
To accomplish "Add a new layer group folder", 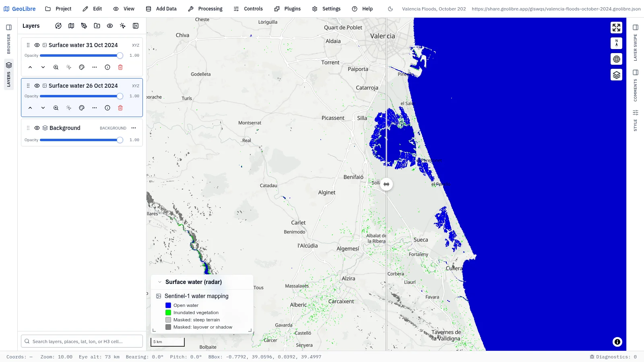I will click(x=97, y=26).
